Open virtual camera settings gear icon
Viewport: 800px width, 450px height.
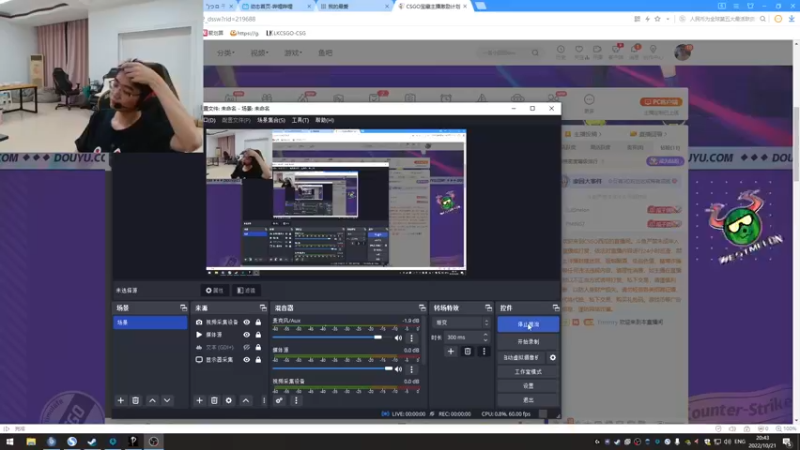click(x=553, y=358)
